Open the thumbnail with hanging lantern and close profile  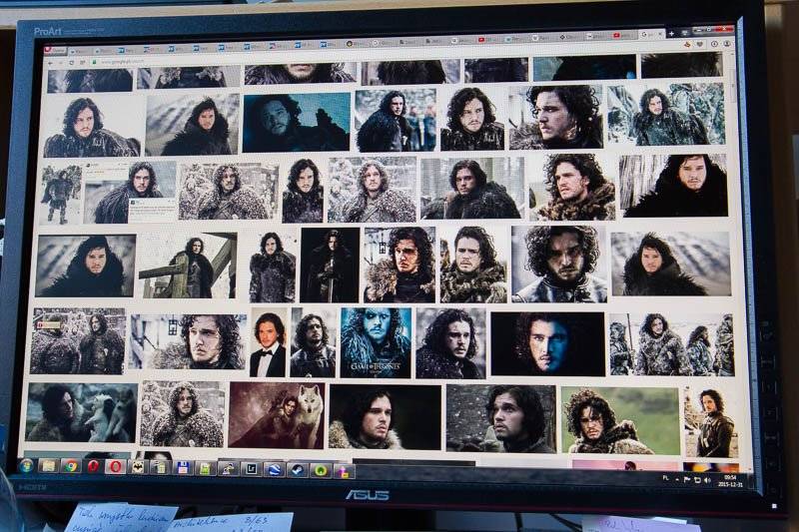(x=188, y=341)
